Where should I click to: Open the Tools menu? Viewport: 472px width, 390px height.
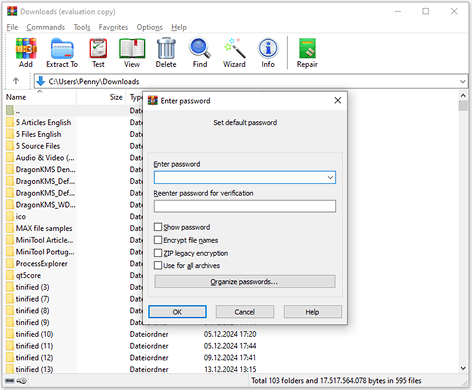[x=82, y=27]
